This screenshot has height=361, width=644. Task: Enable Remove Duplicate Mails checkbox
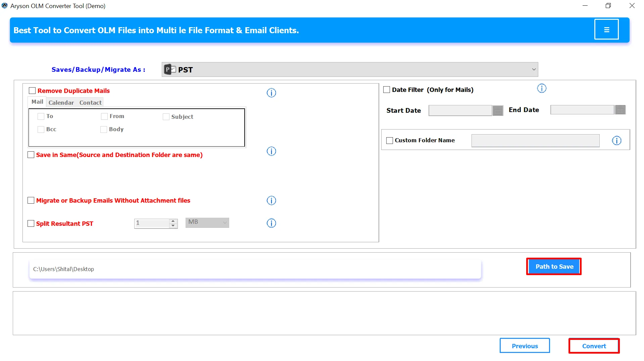pyautogui.click(x=32, y=91)
